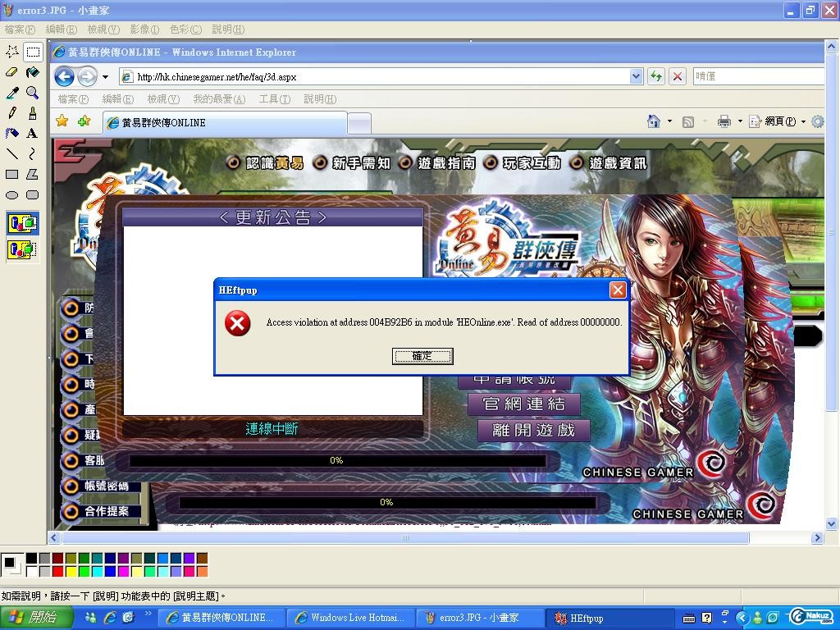Open the 影像(I) menu in Paint
Viewport: 840px width, 630px height.
tap(144, 30)
